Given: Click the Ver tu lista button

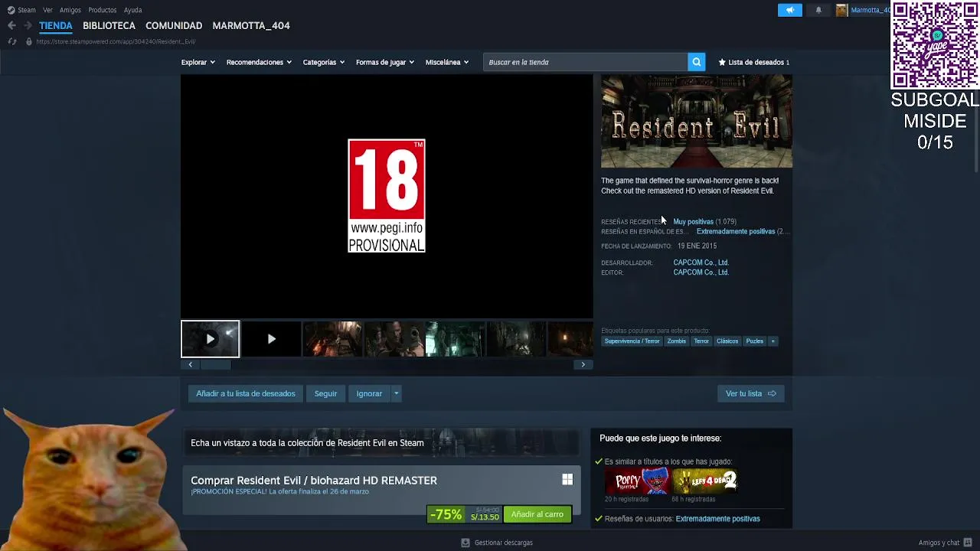Looking at the screenshot, I should click(750, 393).
